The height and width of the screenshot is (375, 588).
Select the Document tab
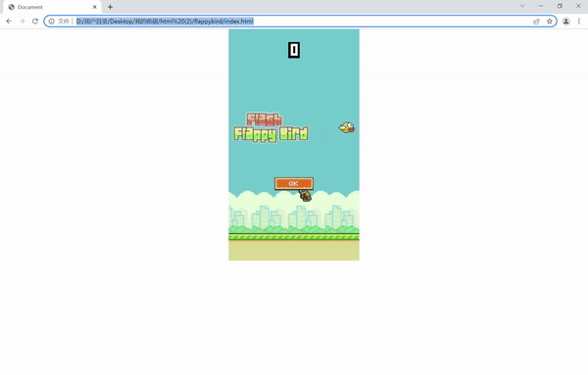point(53,7)
